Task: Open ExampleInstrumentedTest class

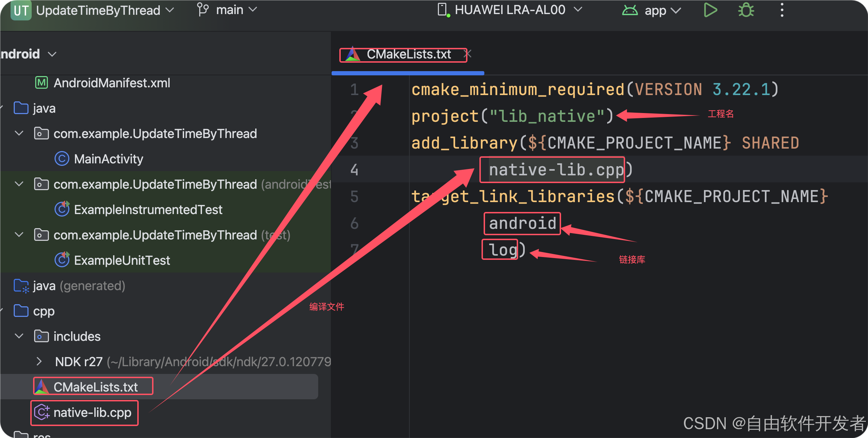Action: point(148,210)
